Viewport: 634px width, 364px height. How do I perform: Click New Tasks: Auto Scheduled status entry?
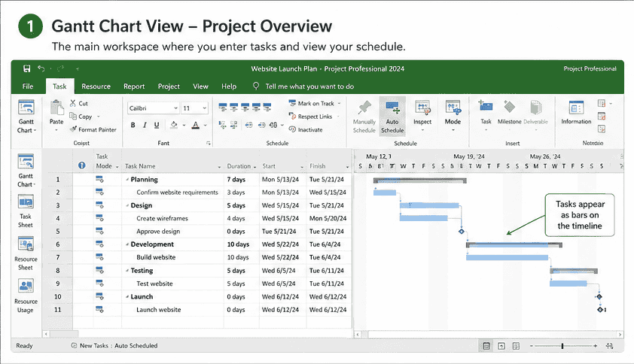(x=114, y=346)
